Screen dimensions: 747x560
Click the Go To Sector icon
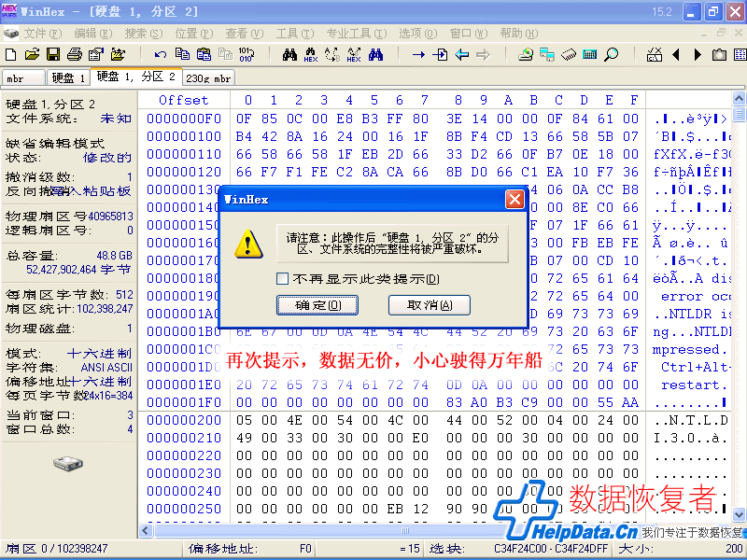click(x=440, y=55)
